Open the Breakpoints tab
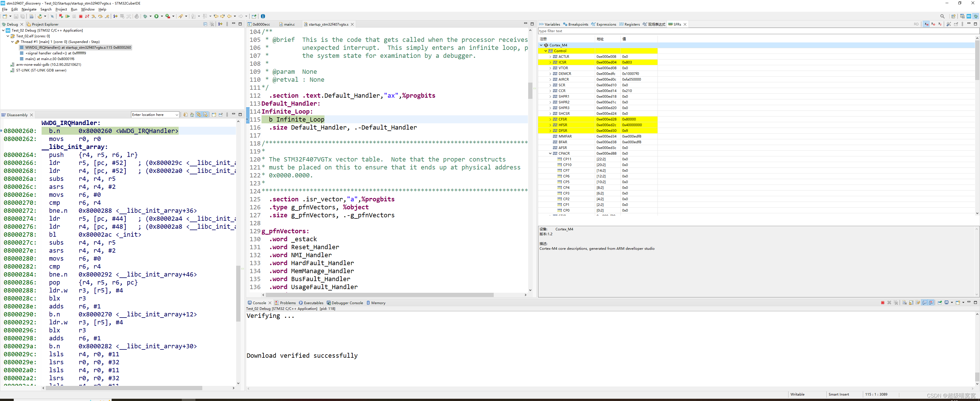This screenshot has height=401, width=980. click(575, 24)
